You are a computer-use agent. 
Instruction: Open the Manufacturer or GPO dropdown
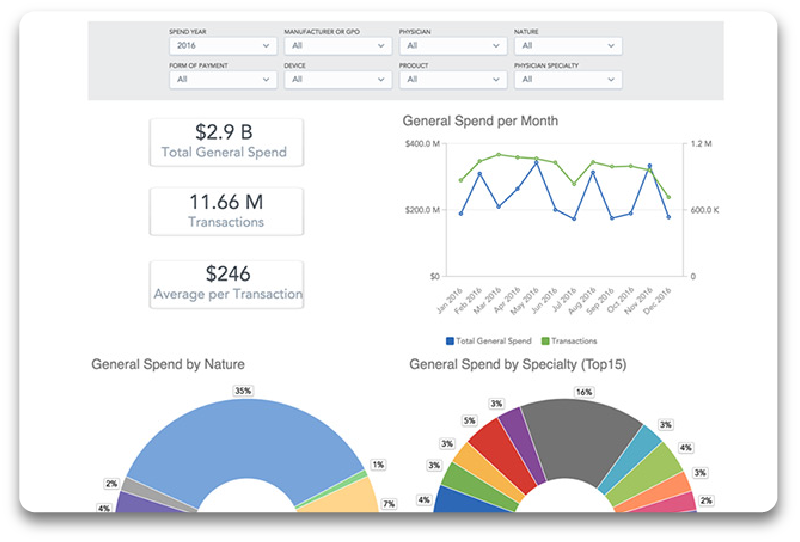click(338, 46)
